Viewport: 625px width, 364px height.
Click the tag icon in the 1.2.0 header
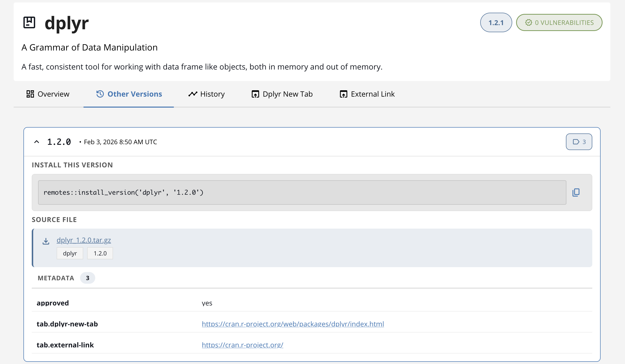576,142
